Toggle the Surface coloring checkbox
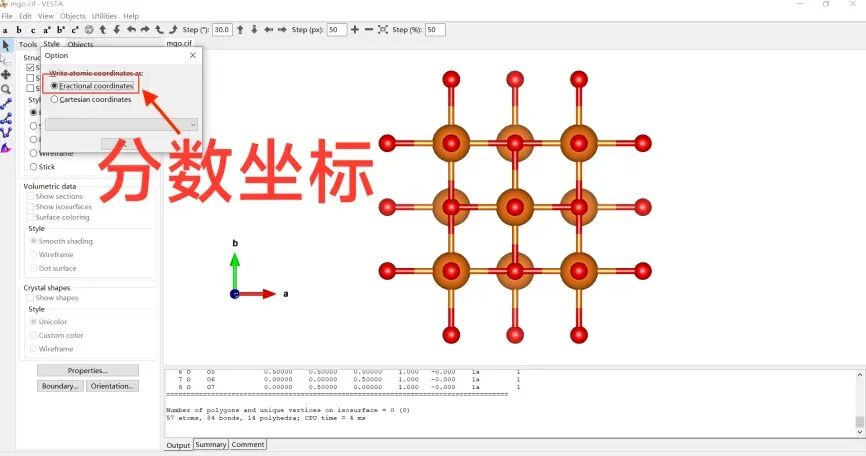 (58, 218)
